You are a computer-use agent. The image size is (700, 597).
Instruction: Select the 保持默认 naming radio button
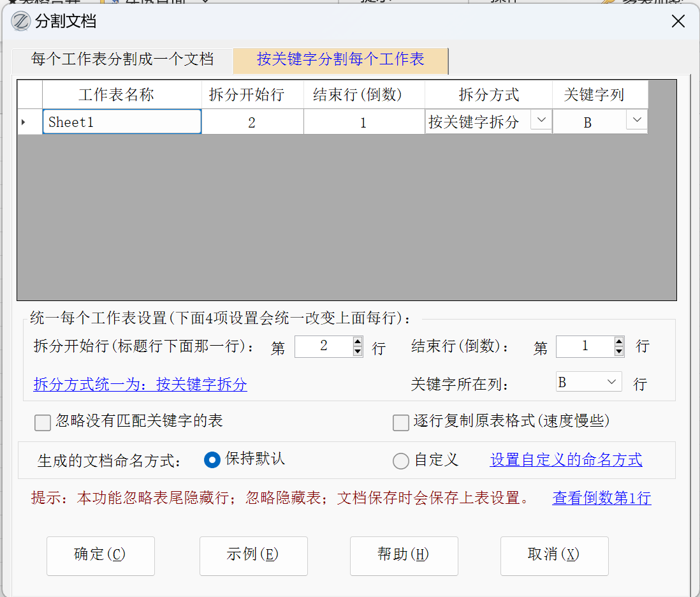(212, 460)
